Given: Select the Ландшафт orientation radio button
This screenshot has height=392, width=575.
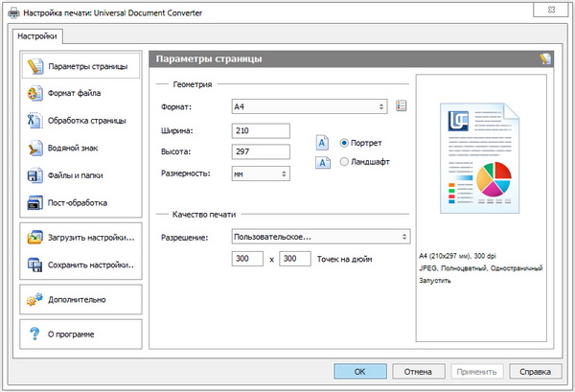Looking at the screenshot, I should point(344,163).
